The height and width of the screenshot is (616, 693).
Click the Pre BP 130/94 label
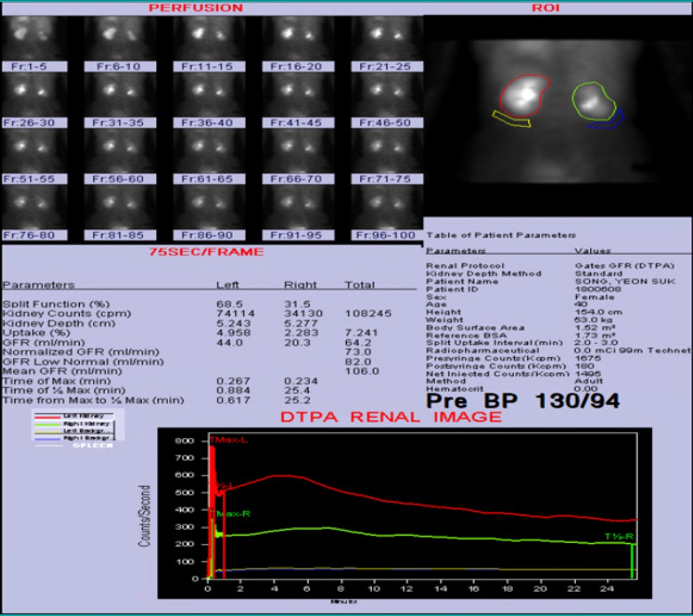(523, 401)
